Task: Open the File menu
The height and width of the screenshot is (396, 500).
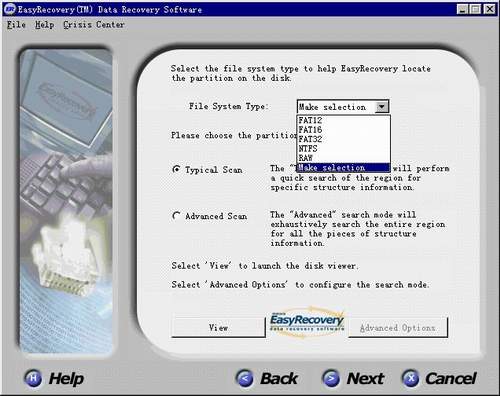Action: [16, 25]
